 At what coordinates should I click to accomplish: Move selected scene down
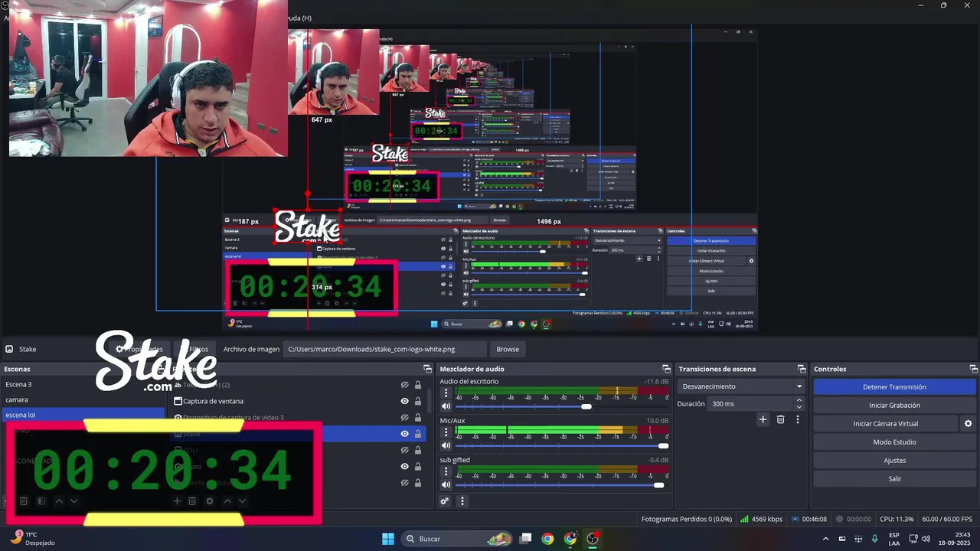point(73,501)
